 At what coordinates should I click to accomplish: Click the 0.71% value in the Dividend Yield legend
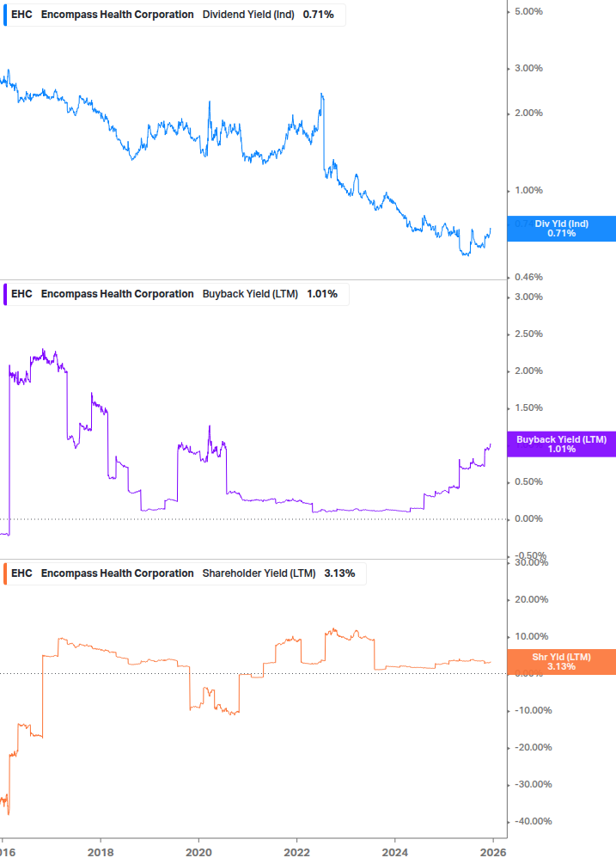click(318, 15)
